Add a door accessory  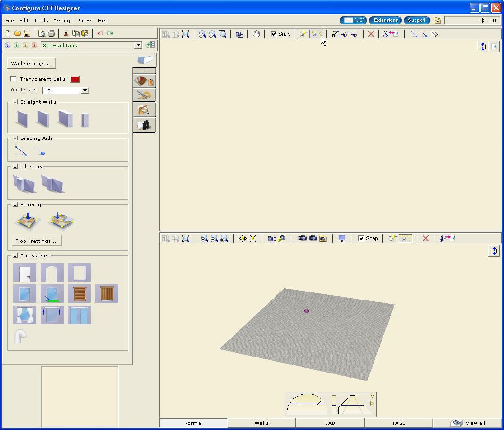pos(25,273)
